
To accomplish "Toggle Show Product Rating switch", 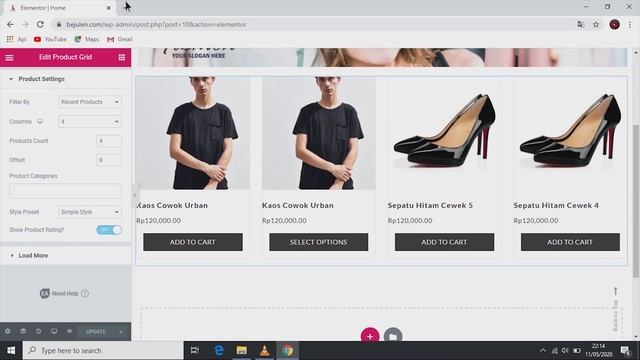I will tap(109, 230).
